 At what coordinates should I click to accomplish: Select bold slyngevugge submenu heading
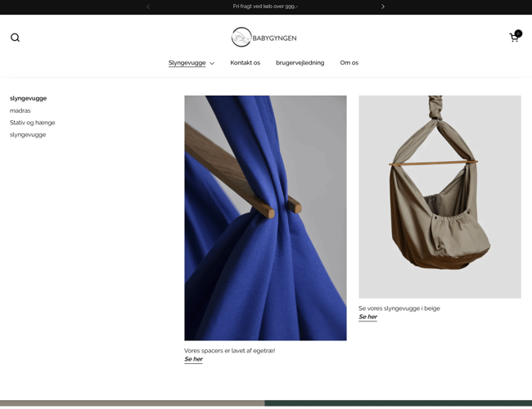coord(28,98)
